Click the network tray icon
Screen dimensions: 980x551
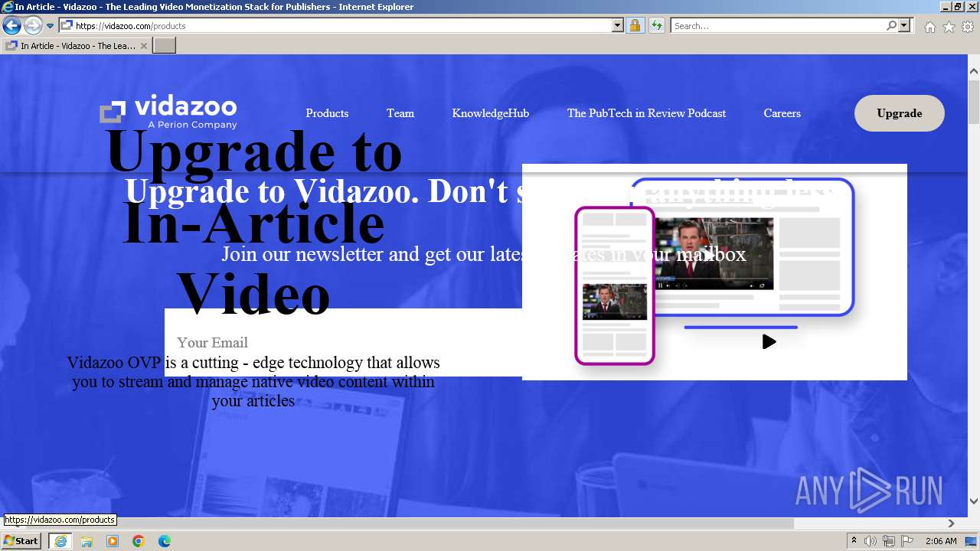tap(889, 541)
